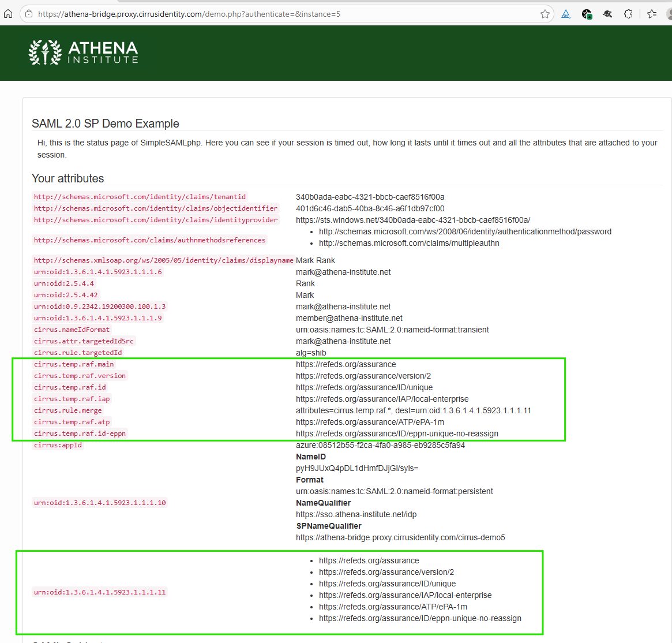This screenshot has width=672, height=643.
Task: Click the tenantid claim attribute name
Action: click(140, 197)
